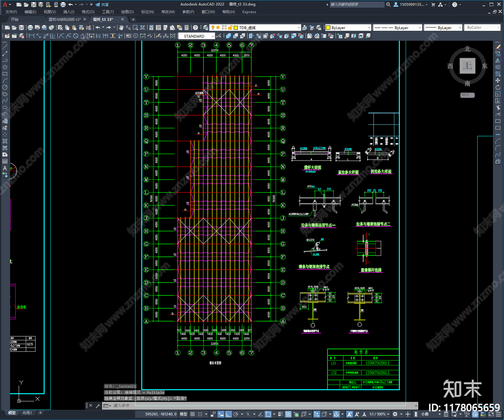Click the new drawing tab plus button
Image resolution: width=504 pixels, height=420 pixels.
(133, 20)
